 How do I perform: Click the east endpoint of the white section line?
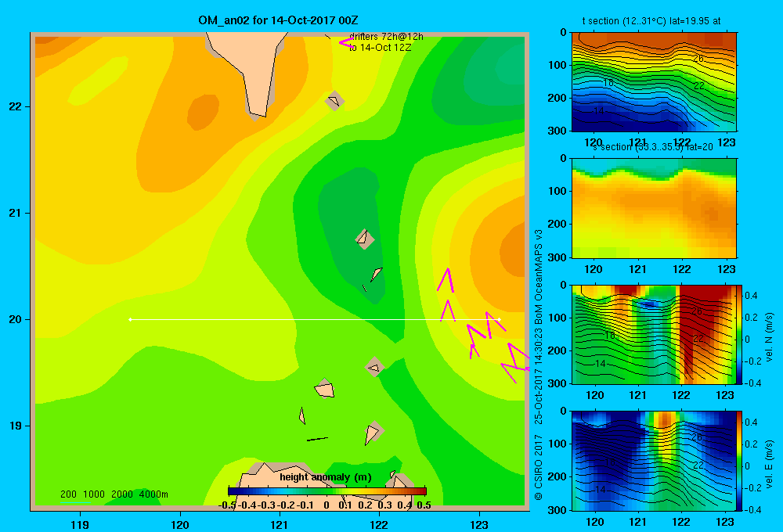(500, 319)
